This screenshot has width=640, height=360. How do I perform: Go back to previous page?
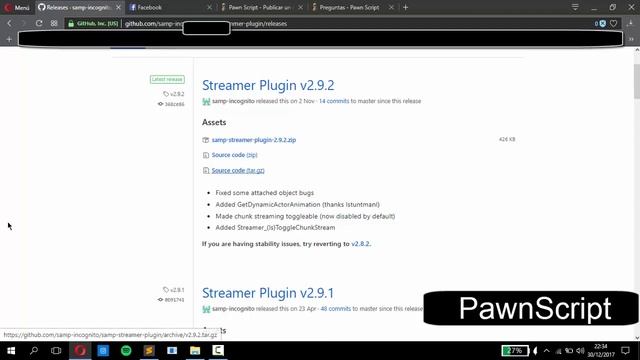(9, 24)
